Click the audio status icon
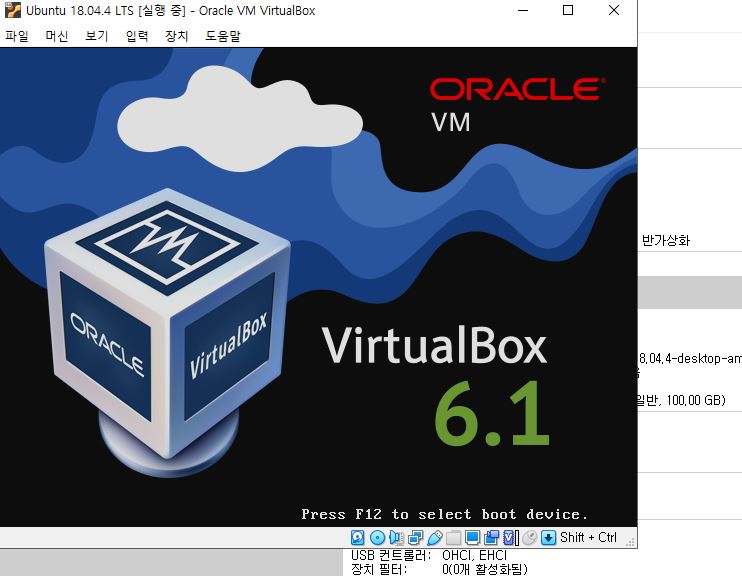 397,538
